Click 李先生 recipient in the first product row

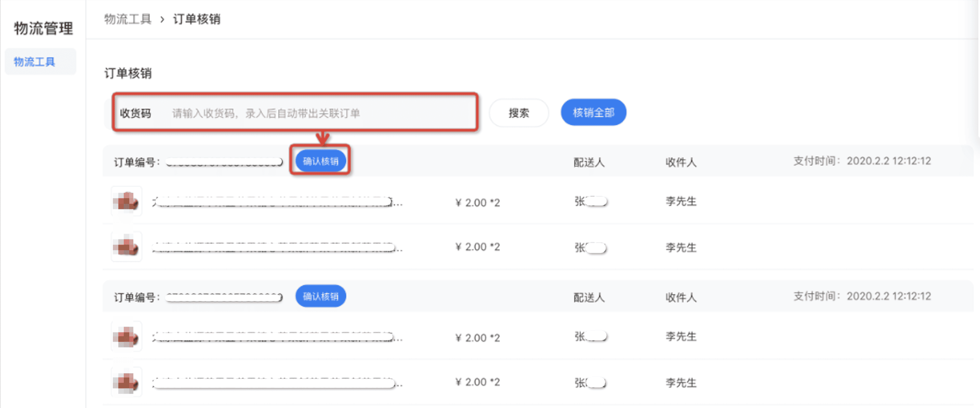(x=680, y=202)
